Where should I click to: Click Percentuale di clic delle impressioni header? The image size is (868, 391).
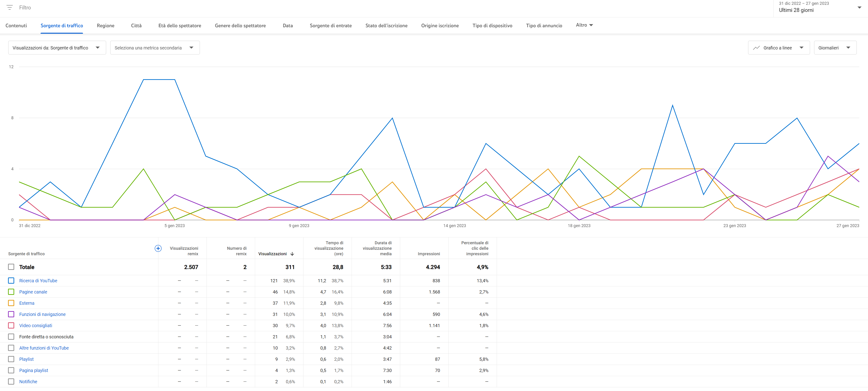coord(474,248)
